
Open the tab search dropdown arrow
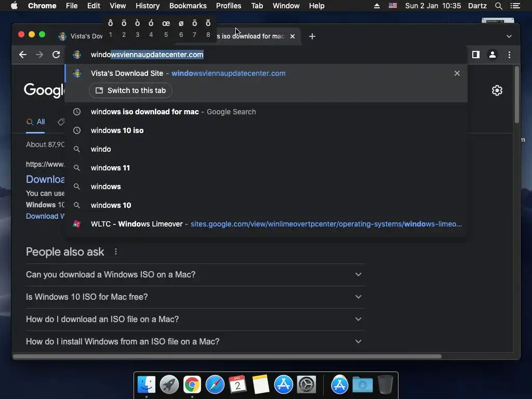coord(509,36)
